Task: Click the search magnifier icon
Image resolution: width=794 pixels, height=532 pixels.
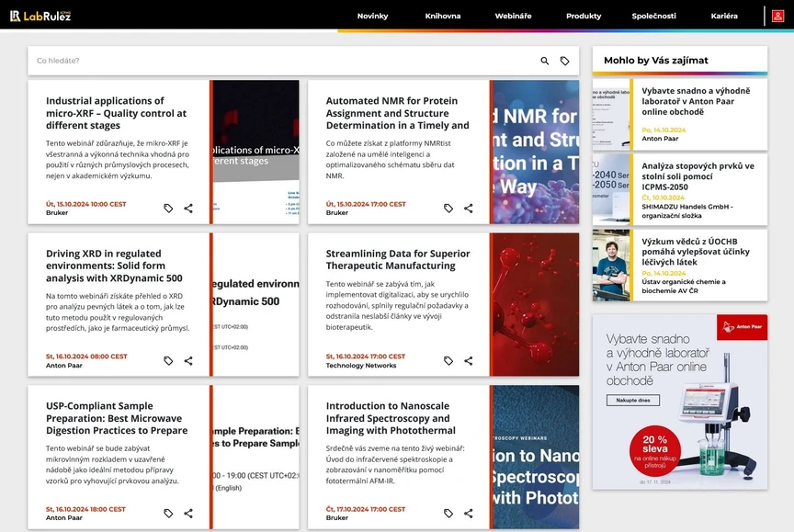Action: pos(544,61)
